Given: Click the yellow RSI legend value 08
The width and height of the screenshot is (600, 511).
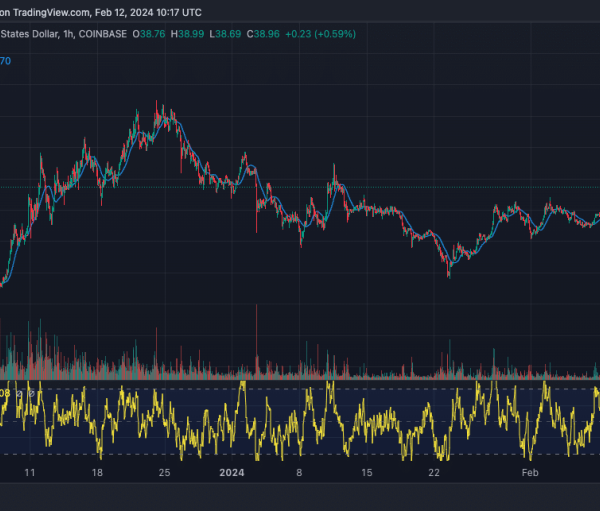Looking at the screenshot, I should click(5, 393).
